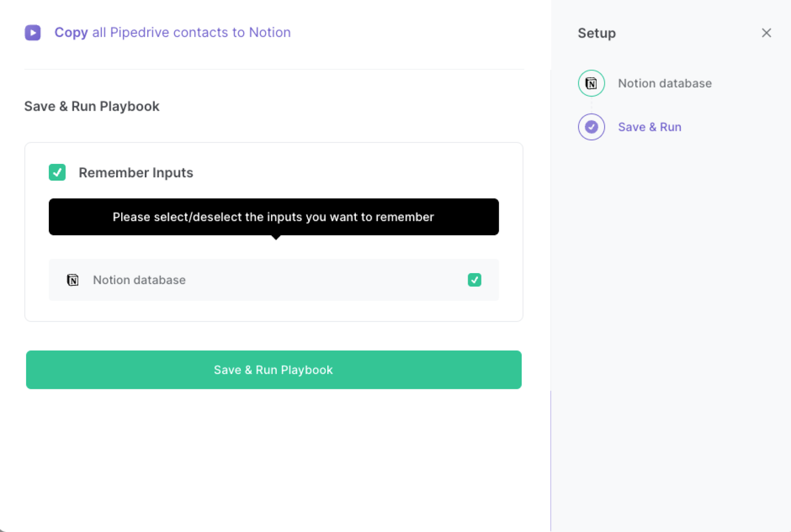Select the Save & Run step in Setup
This screenshot has height=532, width=791.
pos(649,127)
